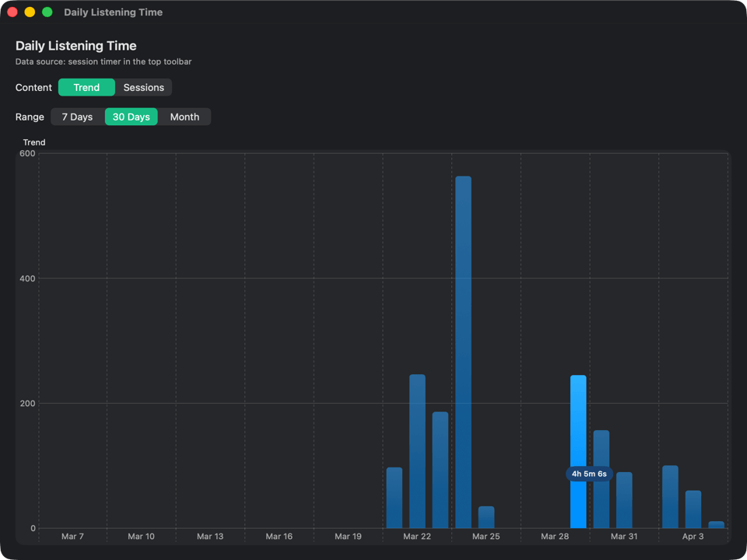This screenshot has width=747, height=560.
Task: Click the bar directly above the Apr 3 label
Action: tap(693, 509)
